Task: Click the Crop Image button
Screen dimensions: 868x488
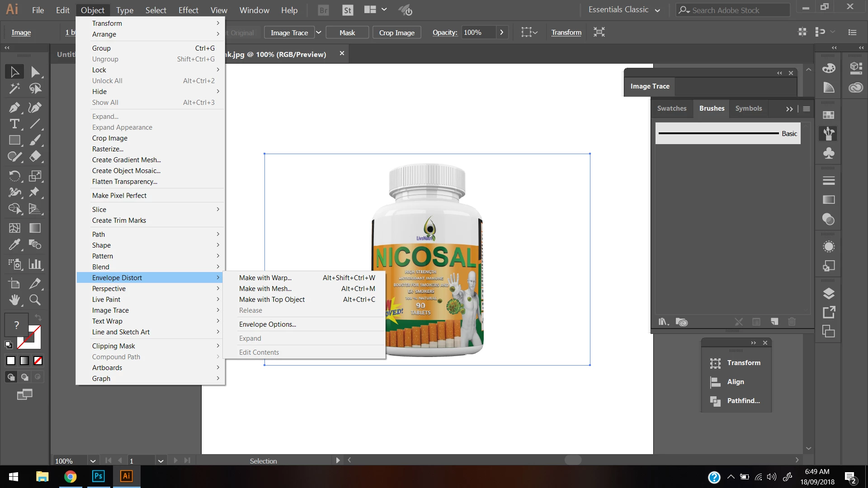Action: coord(396,33)
